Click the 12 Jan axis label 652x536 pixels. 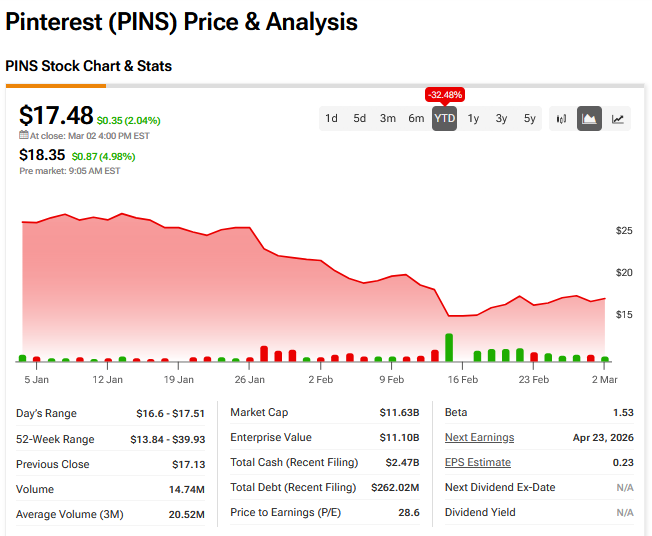coord(108,379)
